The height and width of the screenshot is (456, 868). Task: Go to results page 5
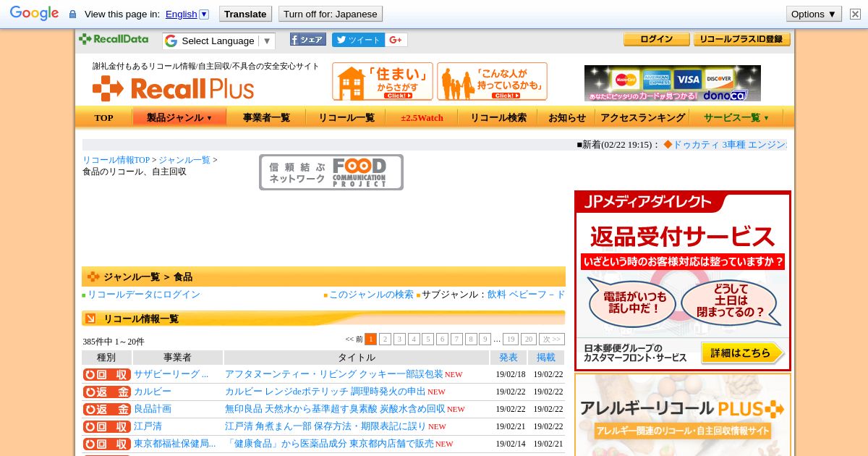click(x=427, y=339)
